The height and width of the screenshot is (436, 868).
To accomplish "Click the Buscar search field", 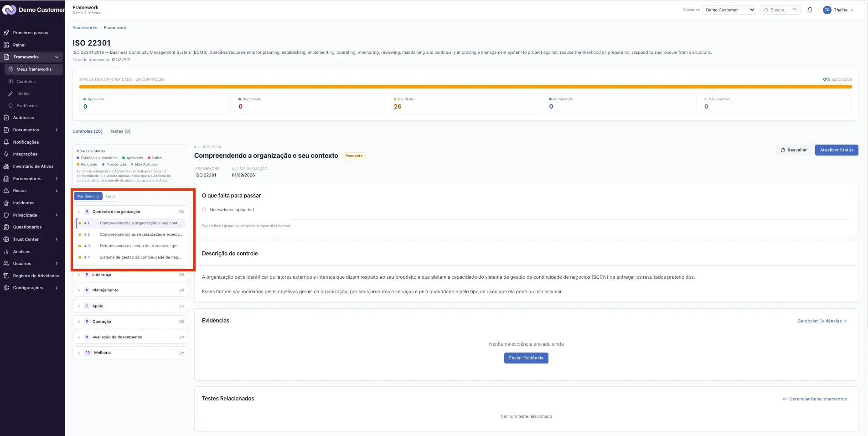I will coord(780,10).
